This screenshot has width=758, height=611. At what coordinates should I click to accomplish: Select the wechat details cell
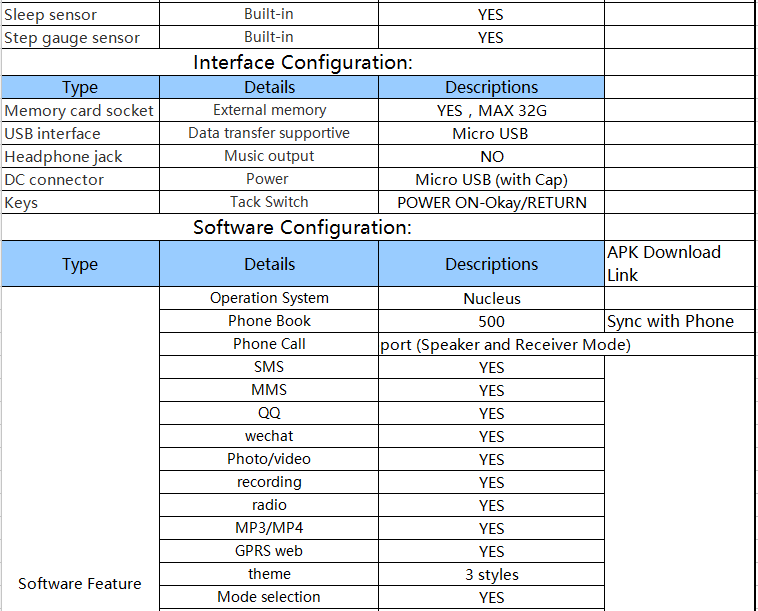(269, 436)
